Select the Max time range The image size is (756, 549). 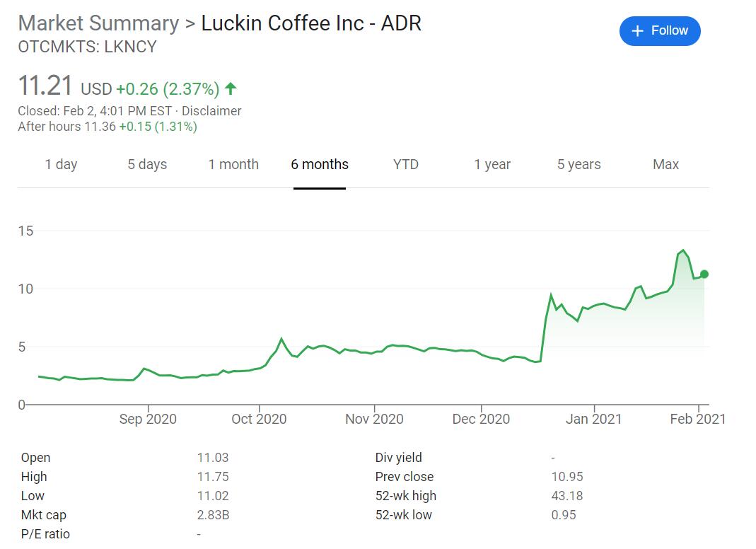[665, 164]
